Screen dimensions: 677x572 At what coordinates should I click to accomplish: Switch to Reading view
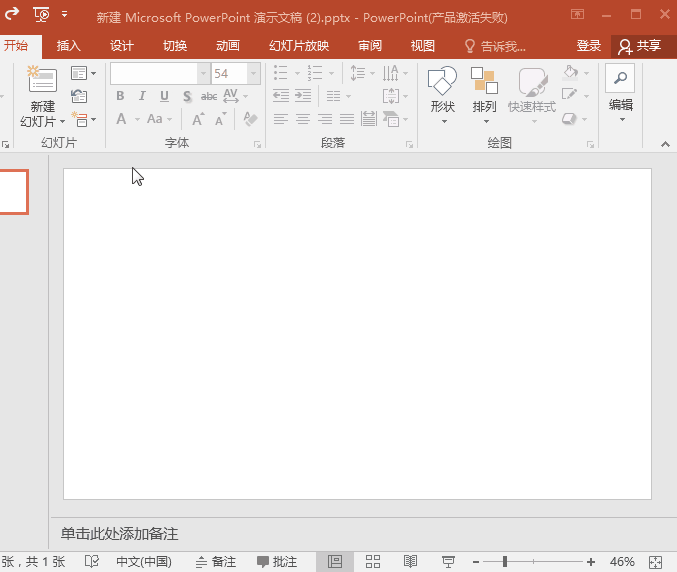click(x=410, y=562)
